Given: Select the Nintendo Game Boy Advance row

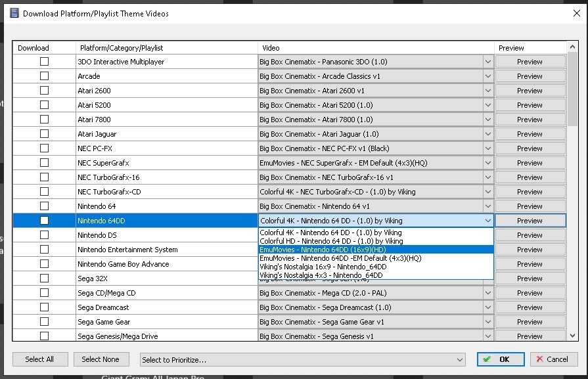Looking at the screenshot, I should [x=167, y=264].
